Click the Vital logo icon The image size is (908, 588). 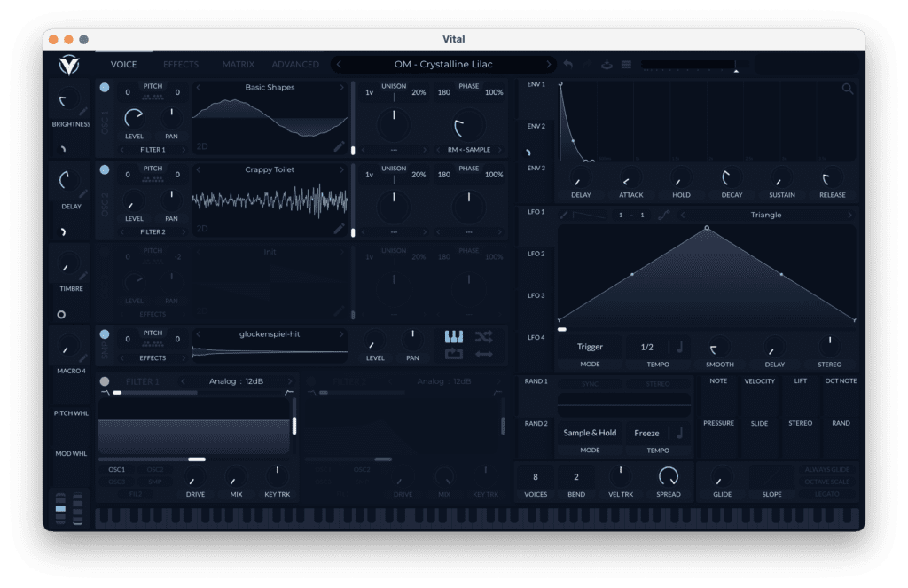[68, 65]
